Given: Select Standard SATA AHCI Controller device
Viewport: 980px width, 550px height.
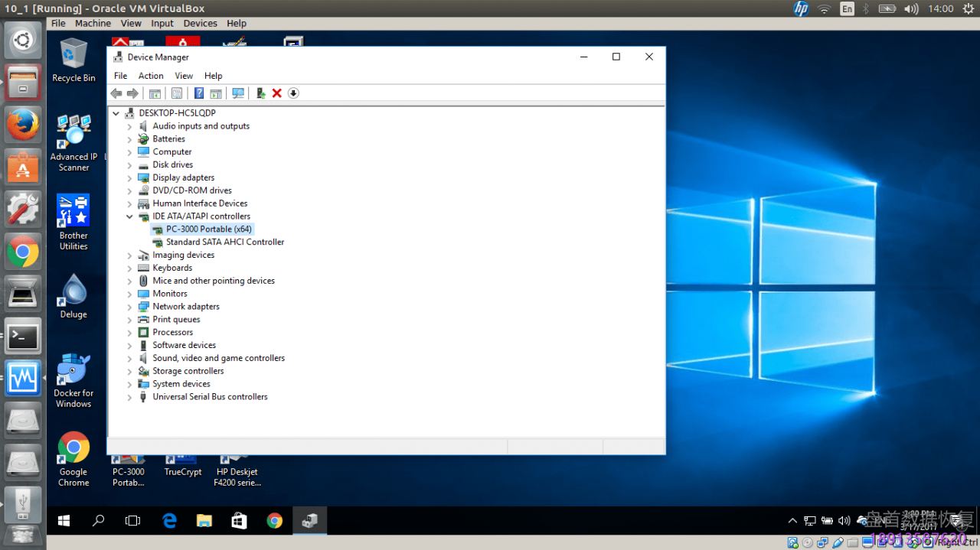Looking at the screenshot, I should pyautogui.click(x=224, y=242).
